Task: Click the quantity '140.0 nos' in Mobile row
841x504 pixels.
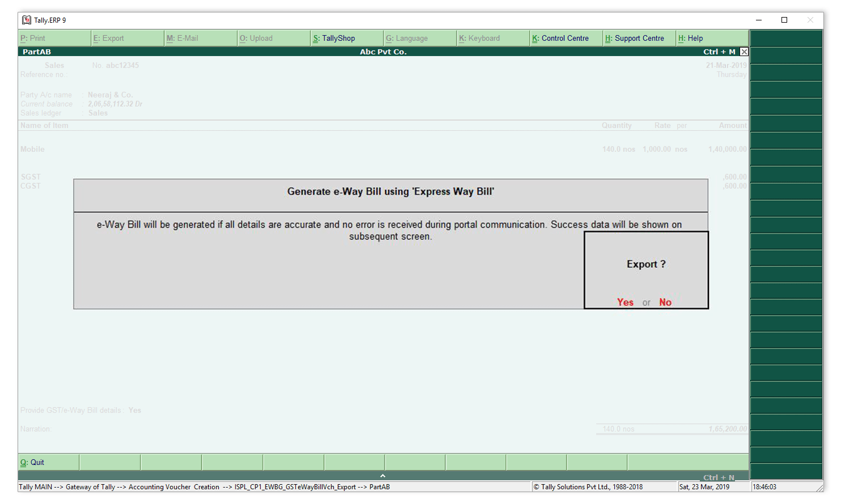Action: coord(619,149)
